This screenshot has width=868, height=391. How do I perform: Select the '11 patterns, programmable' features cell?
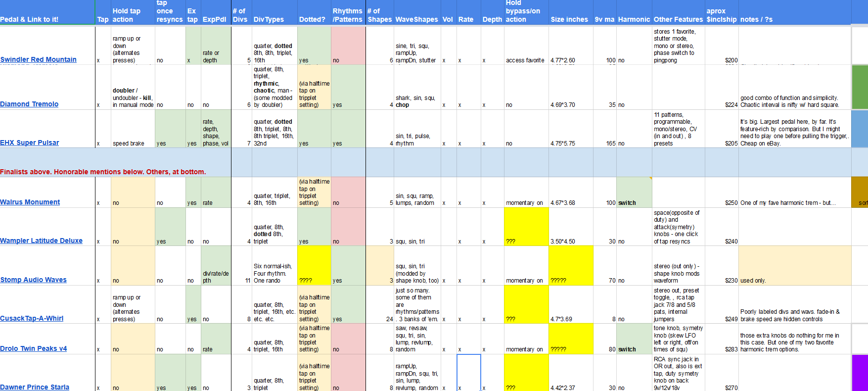(679, 129)
